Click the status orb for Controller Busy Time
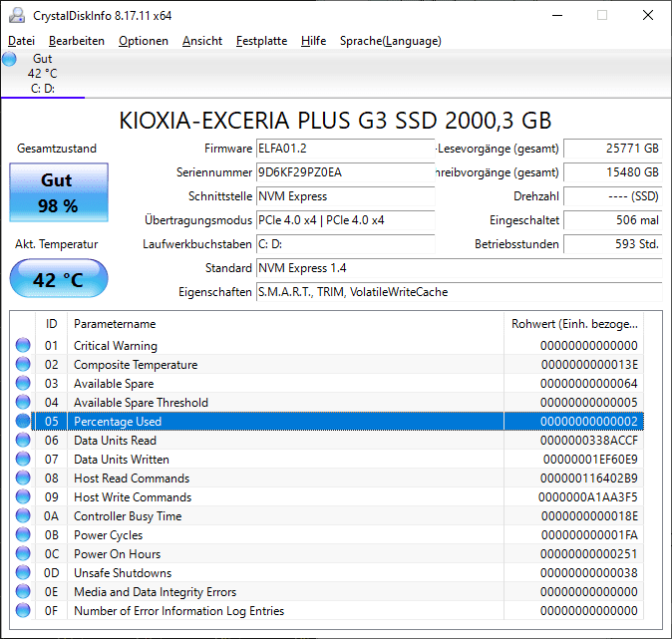 (x=23, y=515)
